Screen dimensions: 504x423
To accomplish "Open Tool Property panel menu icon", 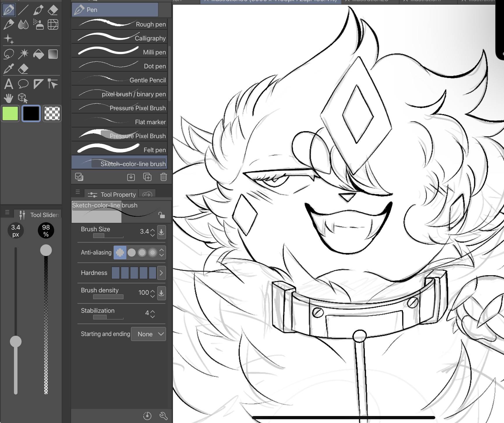I will pos(78,192).
